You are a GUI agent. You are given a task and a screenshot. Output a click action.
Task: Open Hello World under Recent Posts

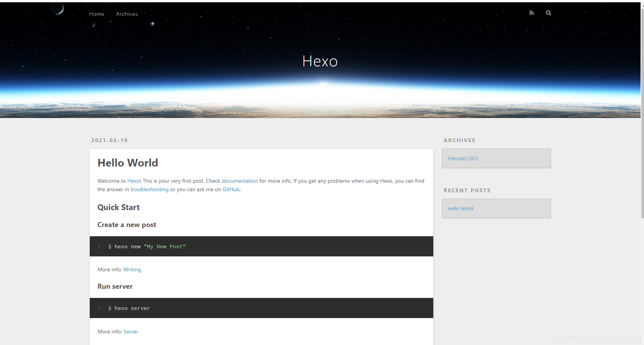point(461,209)
